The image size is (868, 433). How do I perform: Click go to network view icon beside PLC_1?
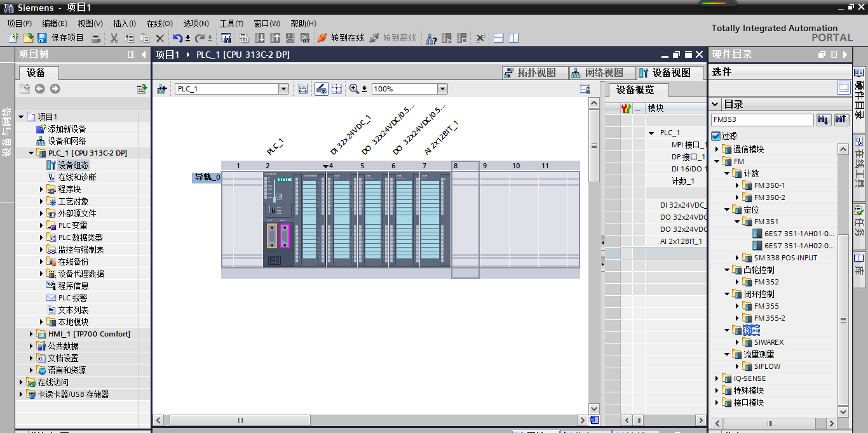pos(162,89)
